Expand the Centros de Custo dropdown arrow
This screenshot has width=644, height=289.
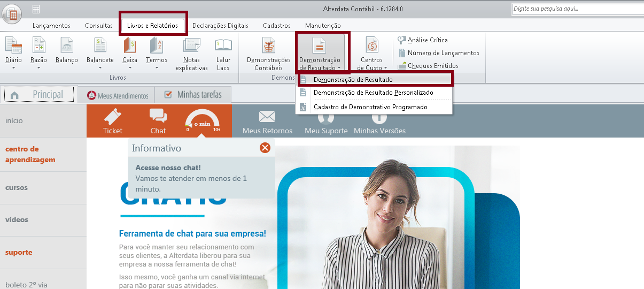coord(385,68)
